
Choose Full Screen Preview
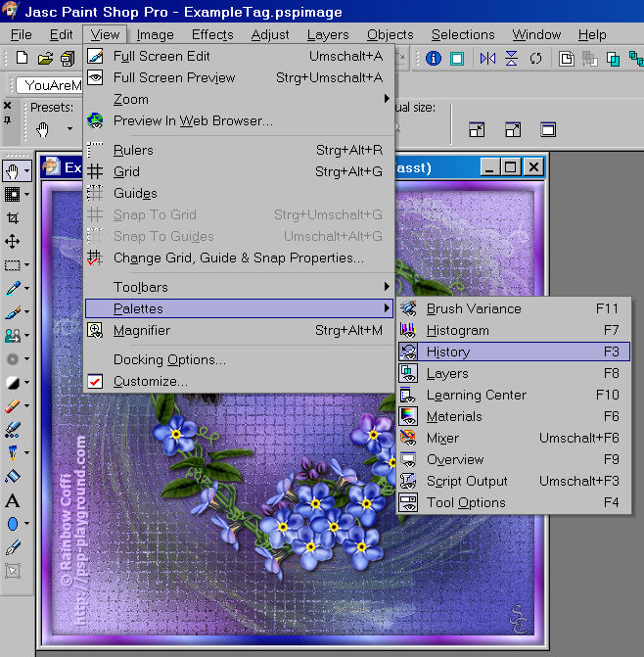239,77
